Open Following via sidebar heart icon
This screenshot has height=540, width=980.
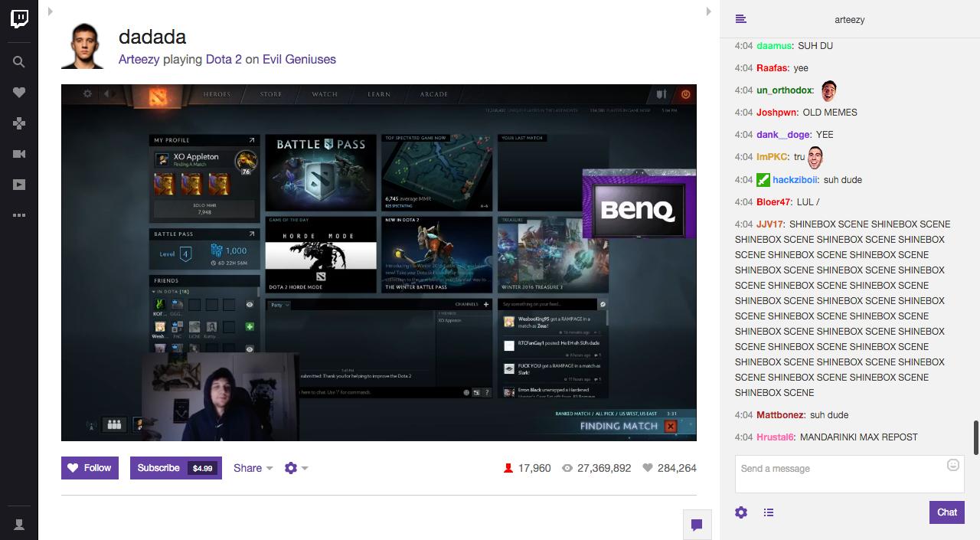click(x=19, y=93)
